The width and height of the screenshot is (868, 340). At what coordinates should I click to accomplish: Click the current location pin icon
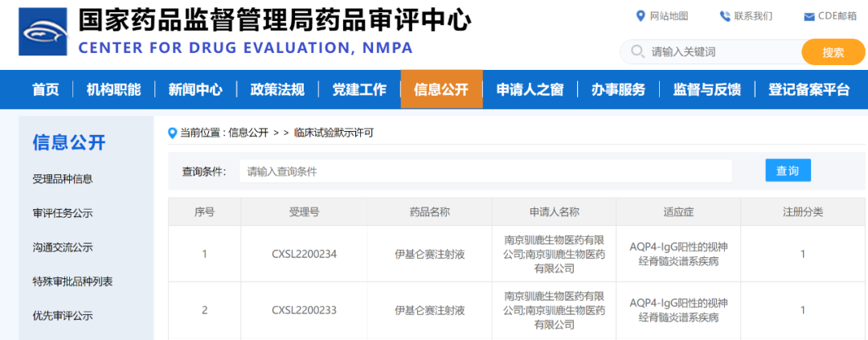click(x=173, y=133)
